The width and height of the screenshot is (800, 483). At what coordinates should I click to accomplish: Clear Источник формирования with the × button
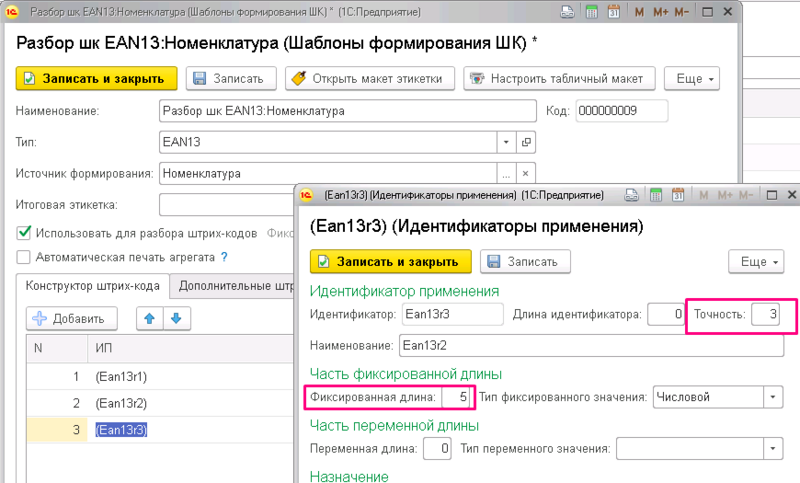point(527,173)
